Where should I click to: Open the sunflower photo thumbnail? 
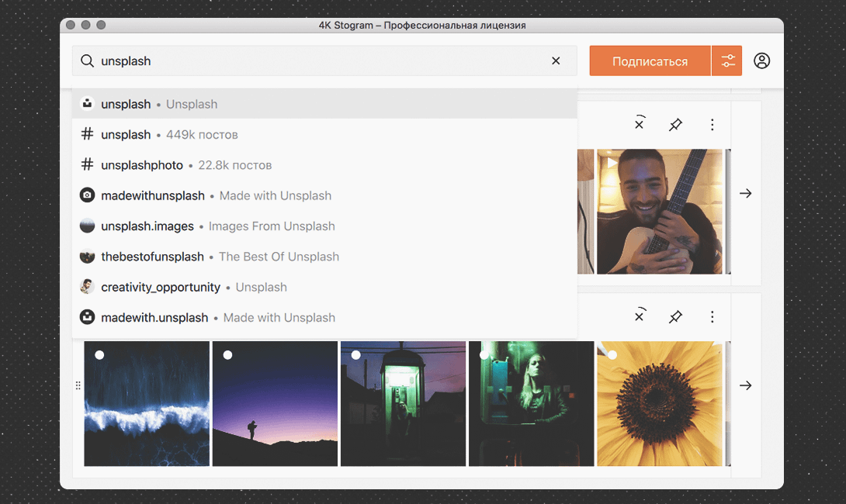659,403
